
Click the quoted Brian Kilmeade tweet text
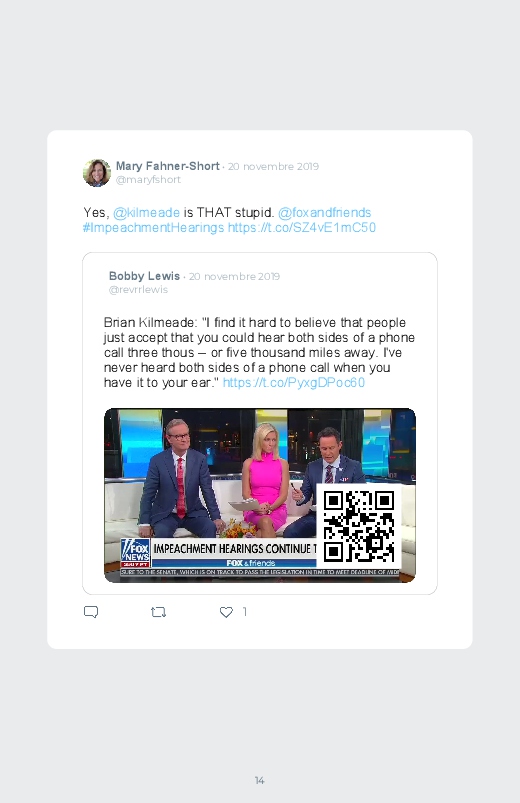pos(259,352)
